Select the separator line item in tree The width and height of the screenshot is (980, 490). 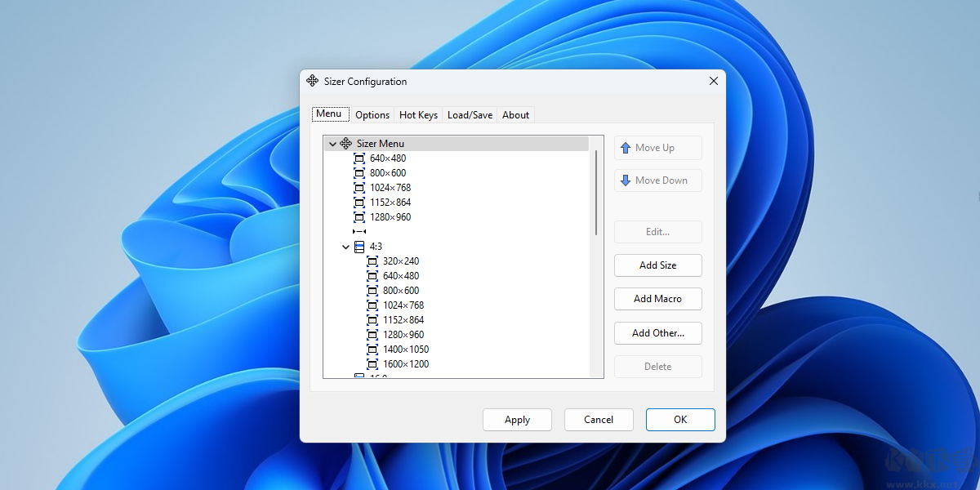tap(359, 232)
